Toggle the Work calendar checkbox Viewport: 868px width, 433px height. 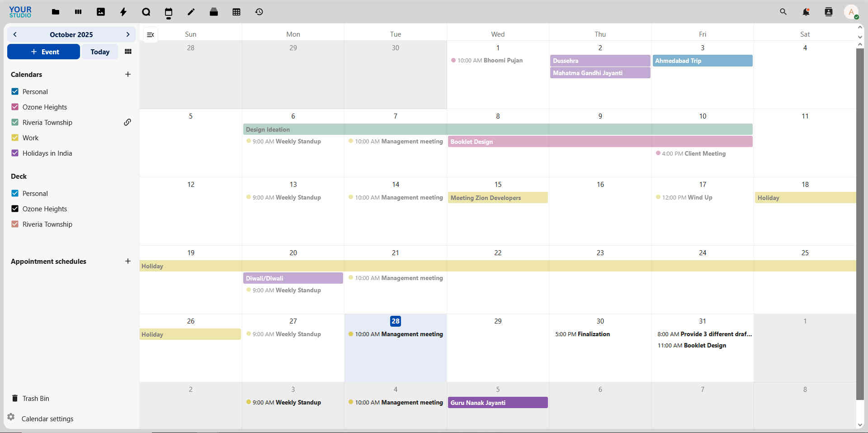pos(15,138)
